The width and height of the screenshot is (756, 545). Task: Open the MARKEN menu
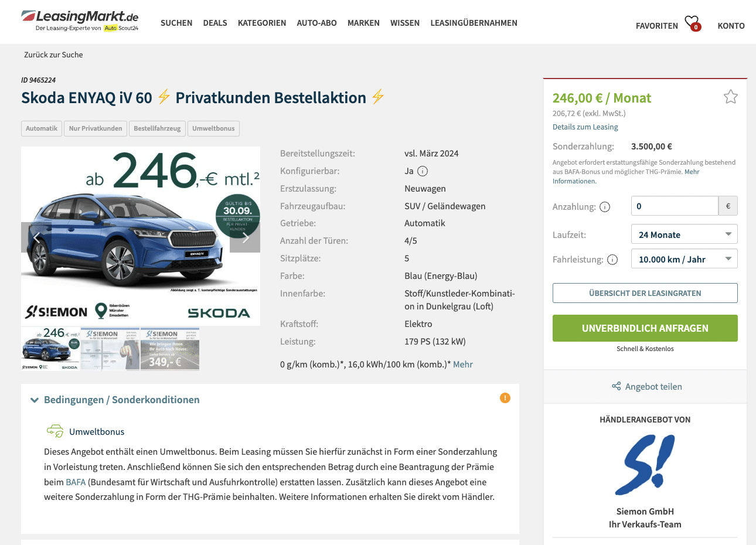[x=363, y=23]
